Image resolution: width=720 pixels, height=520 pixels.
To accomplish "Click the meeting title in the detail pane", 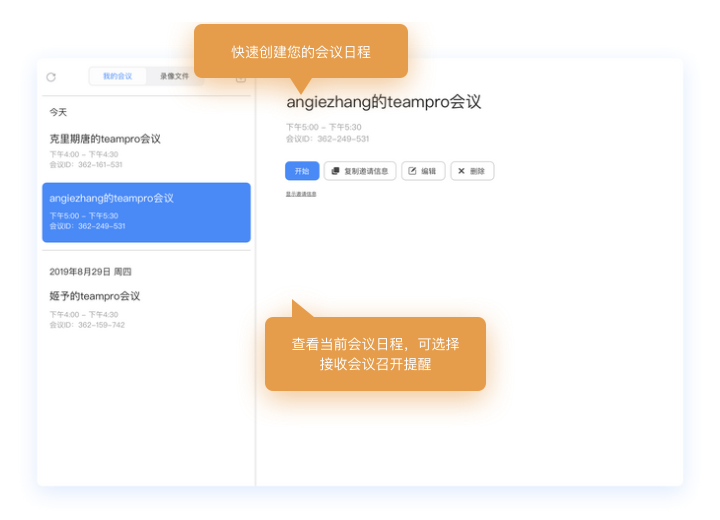I will [384, 102].
